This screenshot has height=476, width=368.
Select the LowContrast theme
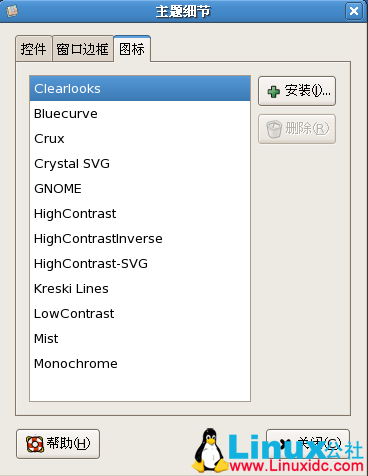[x=140, y=314]
